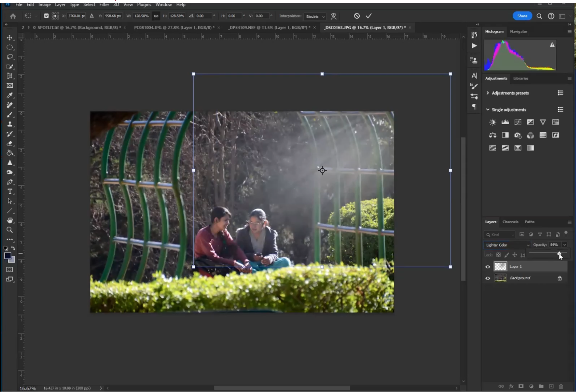Hide the Layer 1 layer

(487, 267)
